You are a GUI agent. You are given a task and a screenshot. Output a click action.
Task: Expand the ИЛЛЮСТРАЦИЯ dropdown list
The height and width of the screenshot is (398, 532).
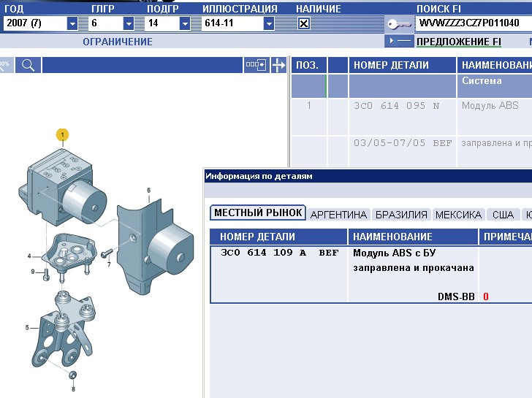(x=269, y=23)
